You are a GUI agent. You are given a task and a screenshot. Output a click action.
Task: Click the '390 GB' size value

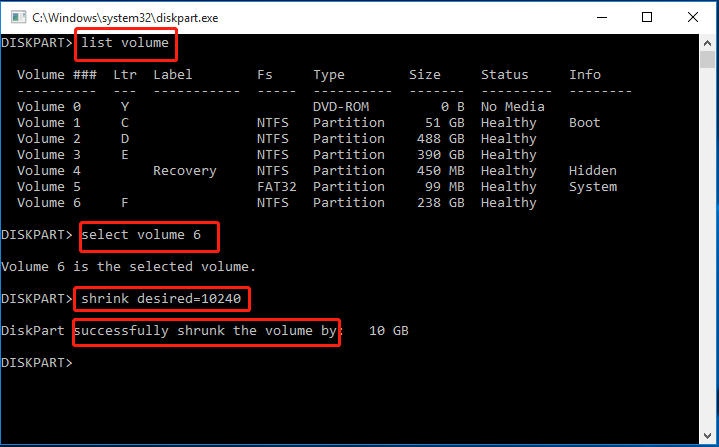tap(441, 155)
